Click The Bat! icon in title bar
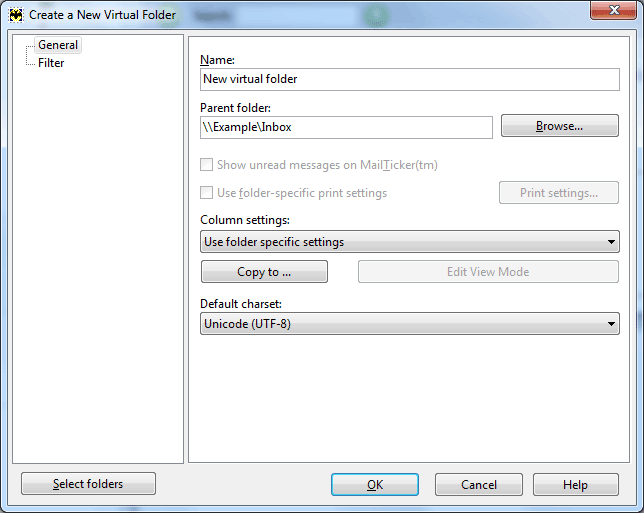 tap(16, 15)
